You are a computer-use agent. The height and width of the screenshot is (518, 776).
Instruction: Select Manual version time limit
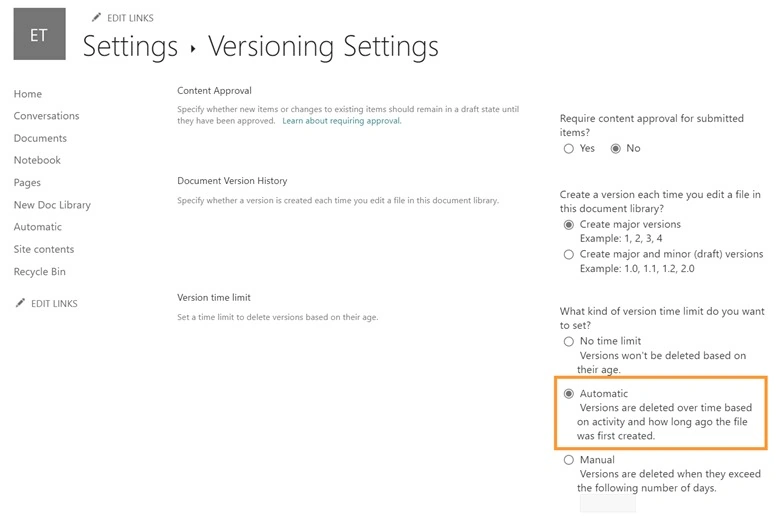569,460
